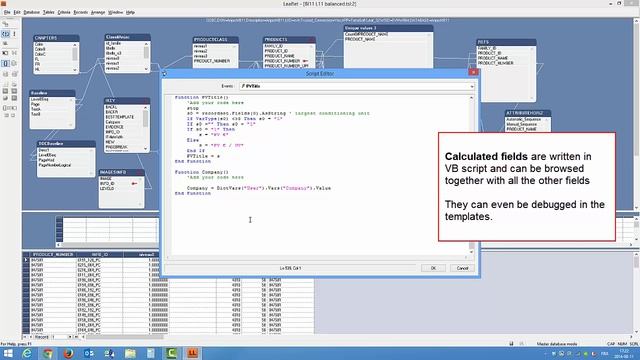Screen dimensions: 640x360
Task: Open File Explorer folder icon in taskbar
Action: pos(130,353)
